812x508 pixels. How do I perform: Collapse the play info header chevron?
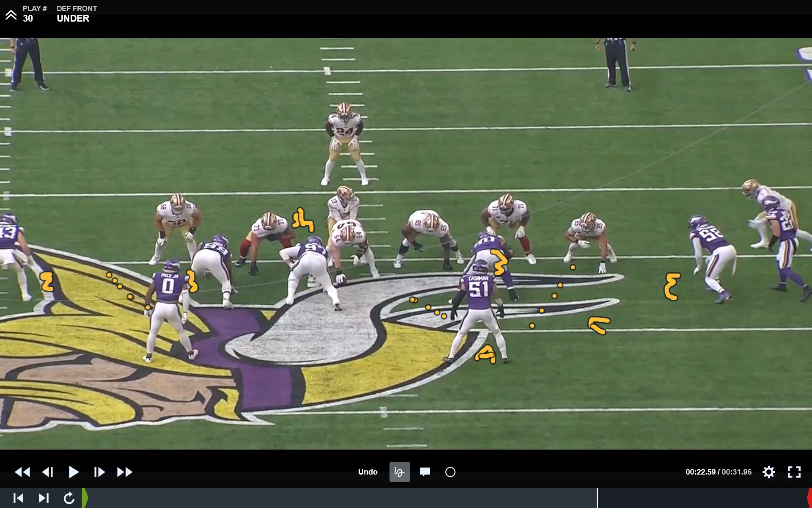pos(11,15)
